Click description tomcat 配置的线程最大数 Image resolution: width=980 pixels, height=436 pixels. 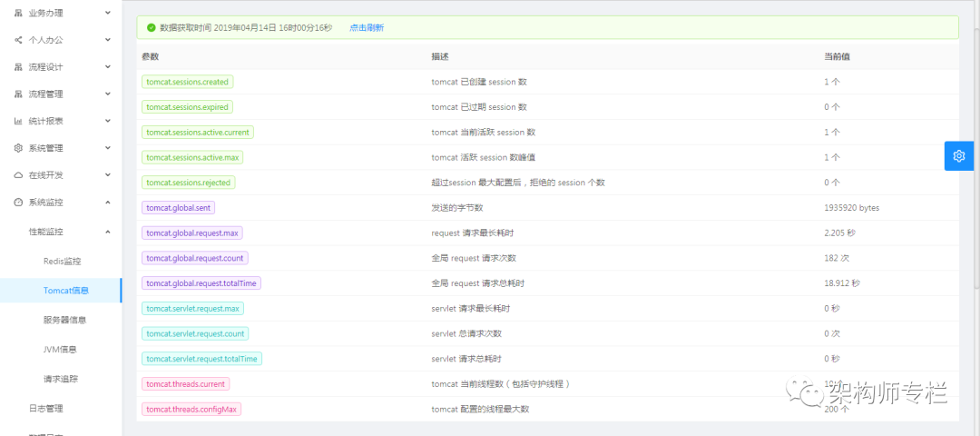click(481, 409)
